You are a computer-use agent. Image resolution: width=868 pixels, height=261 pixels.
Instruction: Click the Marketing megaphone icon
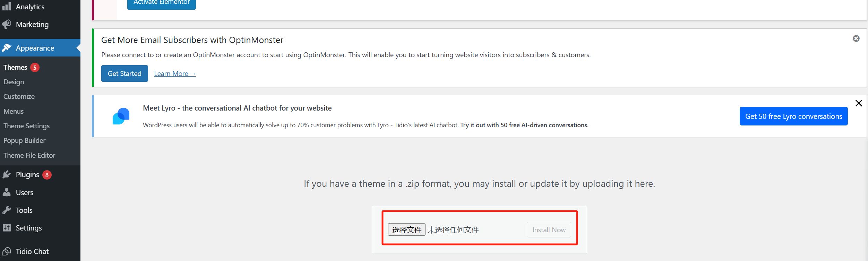coord(7,24)
